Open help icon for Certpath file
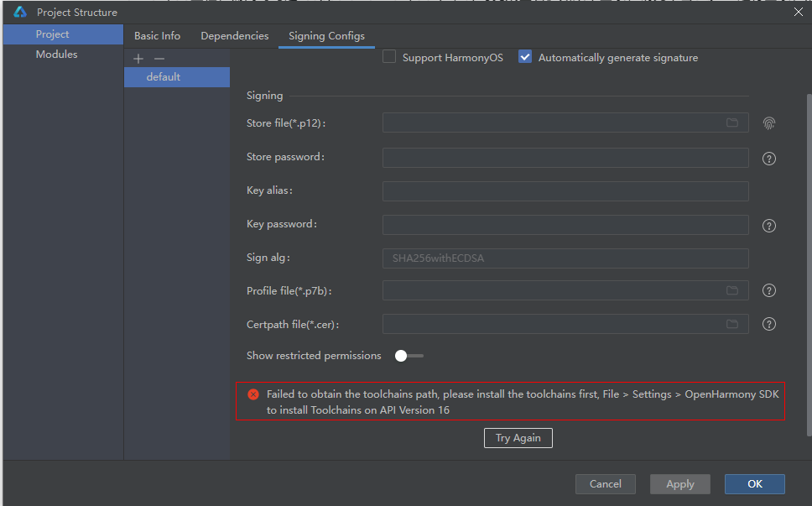 click(x=769, y=324)
